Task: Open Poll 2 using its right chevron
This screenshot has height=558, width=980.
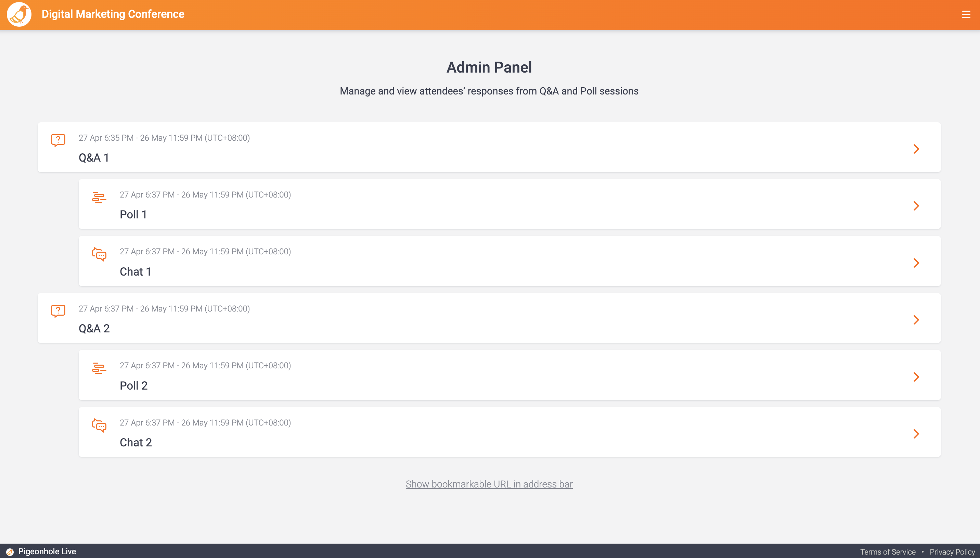Action: click(x=916, y=377)
